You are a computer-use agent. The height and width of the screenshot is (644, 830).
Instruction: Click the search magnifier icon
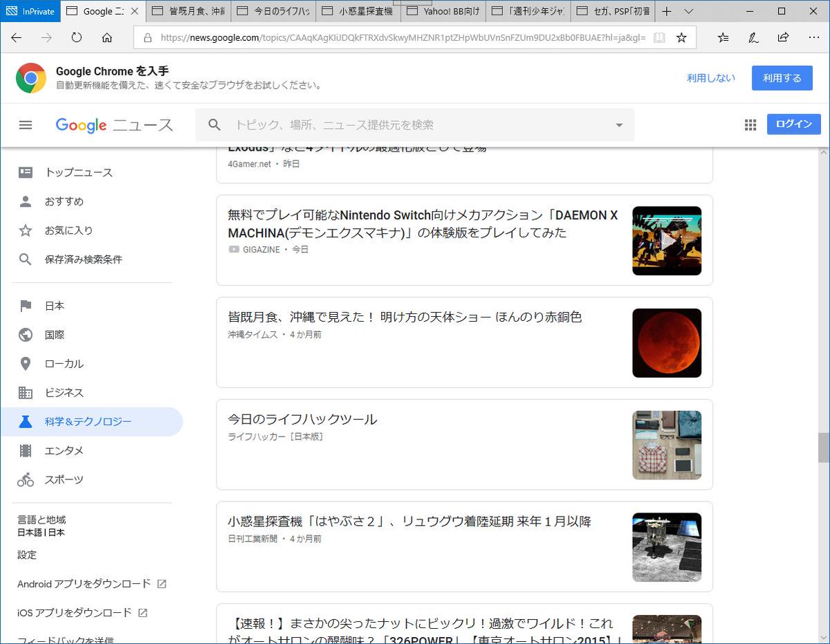point(214,125)
